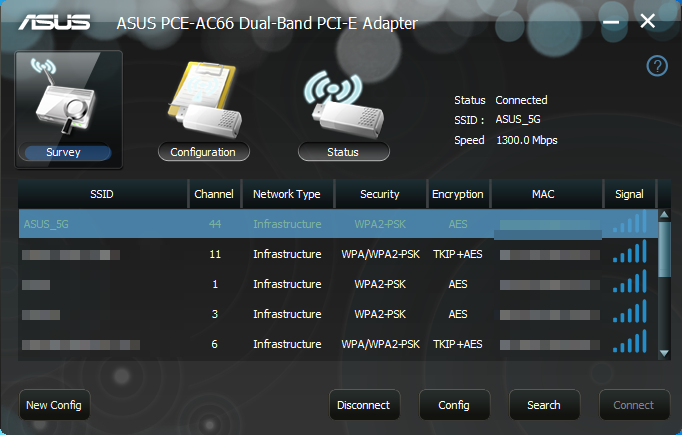
Task: Select the Configuration tab label
Action: [x=204, y=152]
